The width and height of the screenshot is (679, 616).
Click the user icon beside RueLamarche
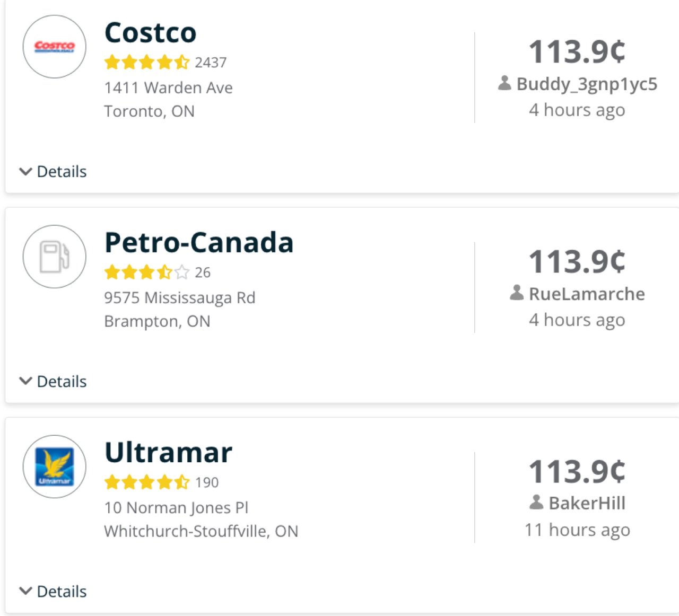click(517, 293)
